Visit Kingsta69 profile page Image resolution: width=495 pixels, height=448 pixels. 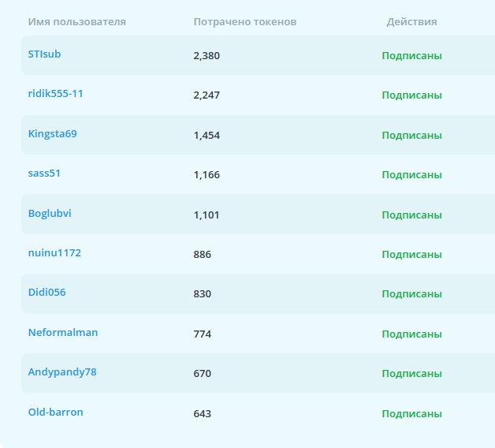(x=52, y=133)
